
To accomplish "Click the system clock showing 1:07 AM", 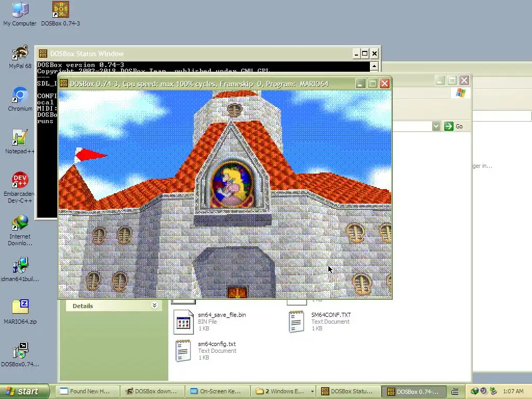I will tap(513, 391).
